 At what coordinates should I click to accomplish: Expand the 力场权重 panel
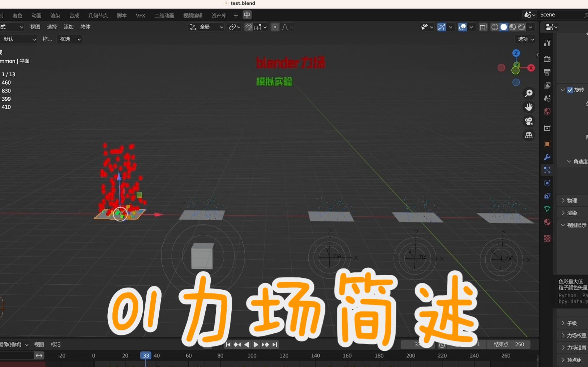click(574, 336)
